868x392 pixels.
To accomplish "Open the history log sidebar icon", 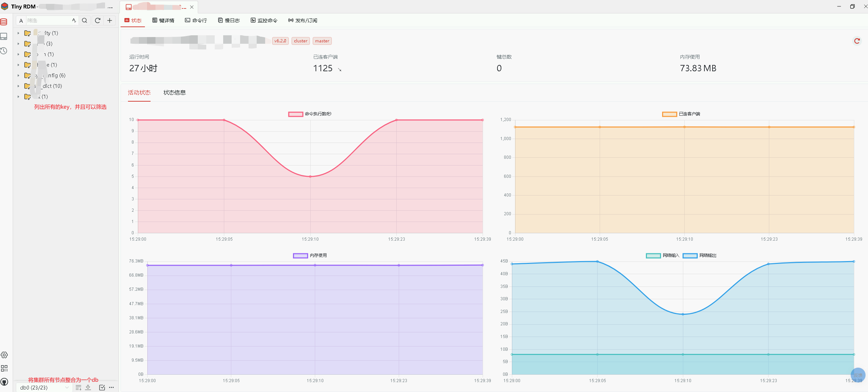I will (x=4, y=51).
